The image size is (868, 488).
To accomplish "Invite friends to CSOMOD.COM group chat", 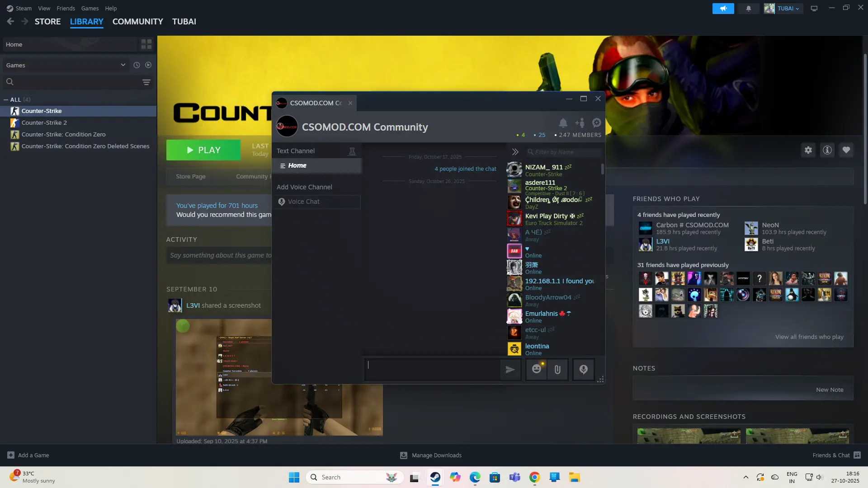I will coord(580,123).
